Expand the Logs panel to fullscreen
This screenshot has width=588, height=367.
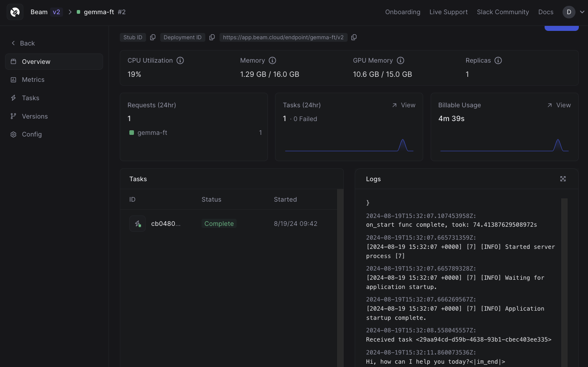pyautogui.click(x=563, y=179)
